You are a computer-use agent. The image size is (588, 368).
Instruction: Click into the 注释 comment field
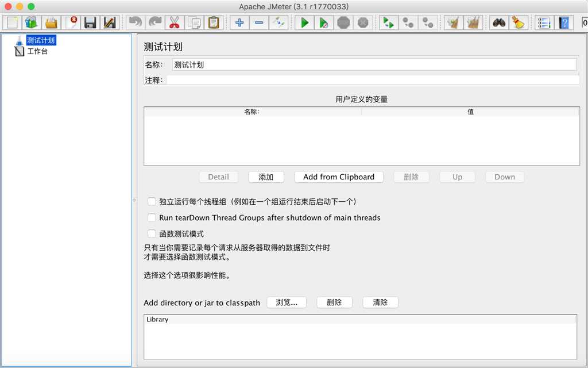coord(373,80)
